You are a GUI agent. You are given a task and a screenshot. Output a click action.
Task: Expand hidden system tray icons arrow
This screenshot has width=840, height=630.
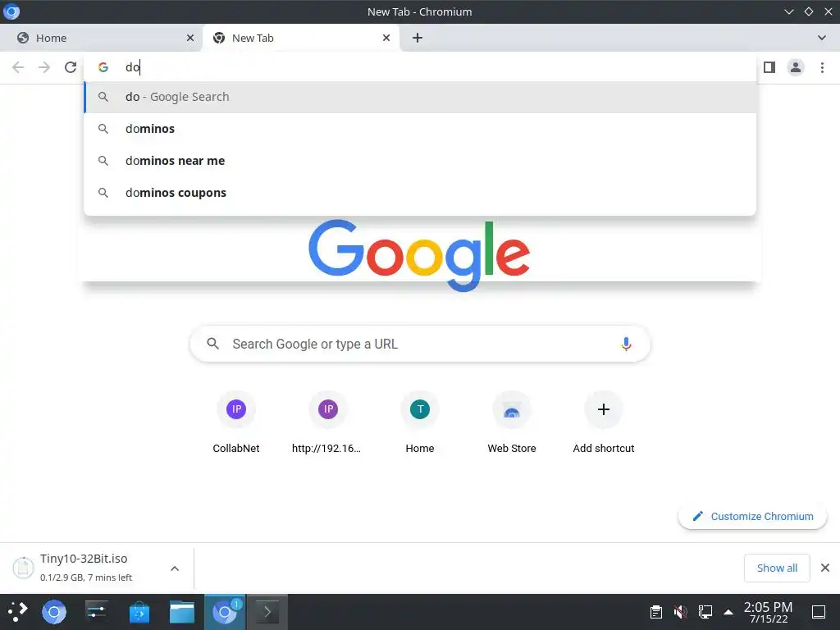[x=728, y=612]
